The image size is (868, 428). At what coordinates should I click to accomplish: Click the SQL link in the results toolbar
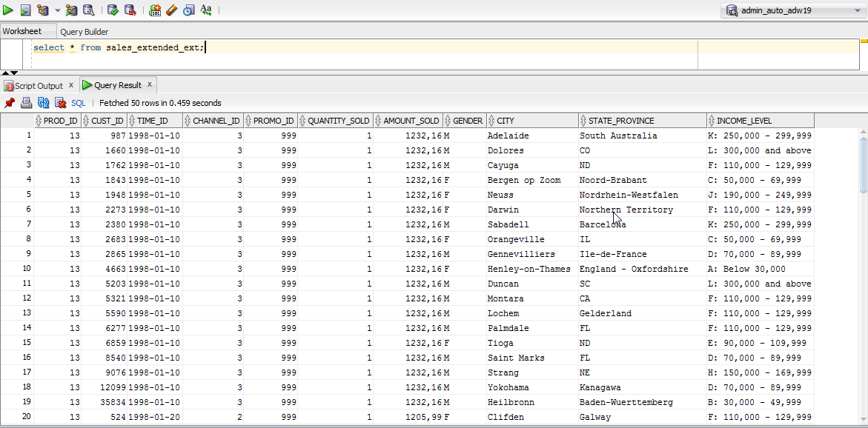pyautogui.click(x=78, y=103)
